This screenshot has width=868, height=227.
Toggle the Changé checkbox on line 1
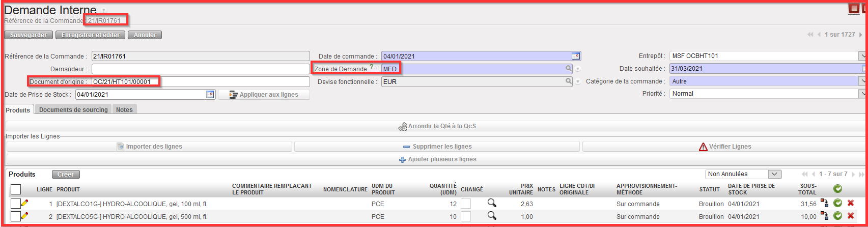click(466, 204)
